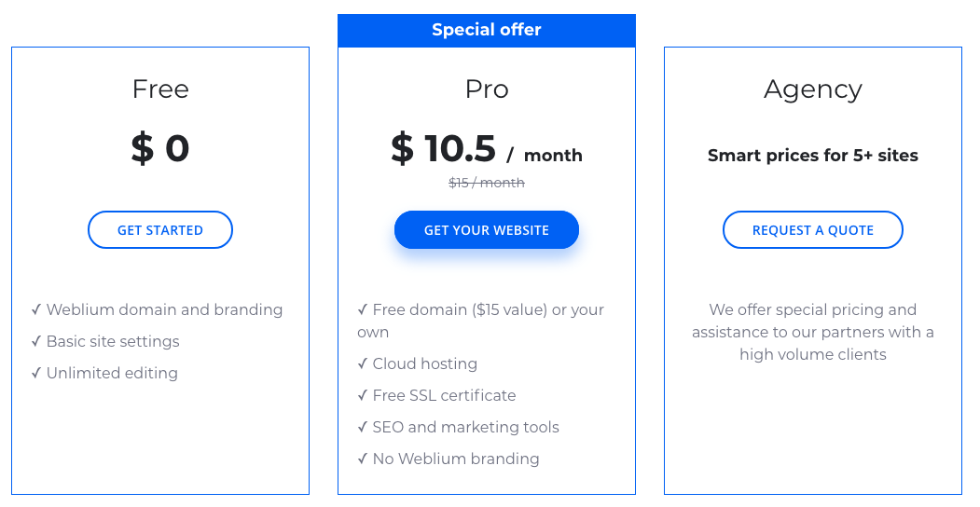Click checkmark beside Unlimited editing

coord(36,374)
